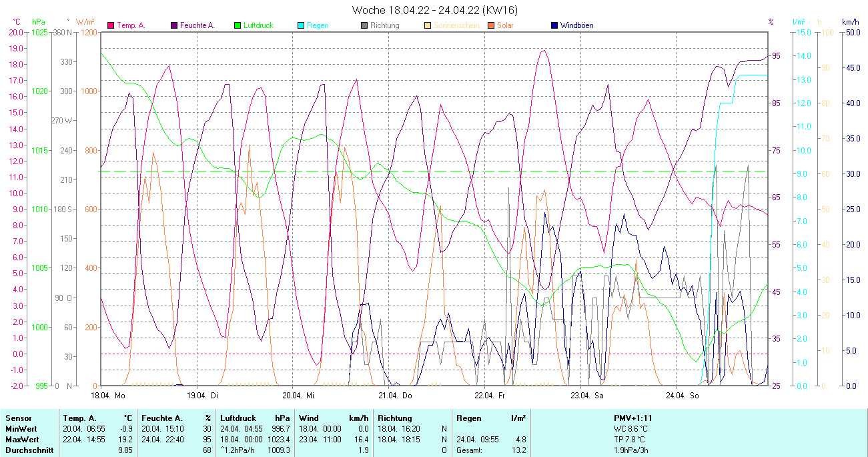The height and width of the screenshot is (457, 868).
Task: Click the 'l/m²' axis unit label at top-right
Action: [799, 22]
